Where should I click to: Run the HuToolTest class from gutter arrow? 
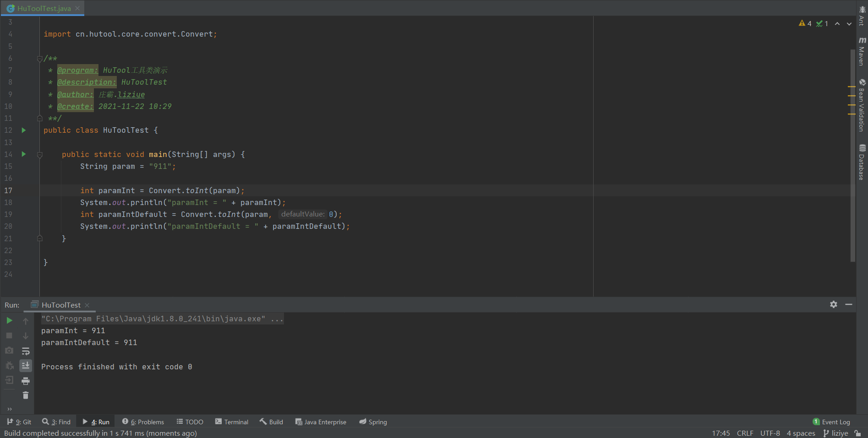[x=24, y=130]
